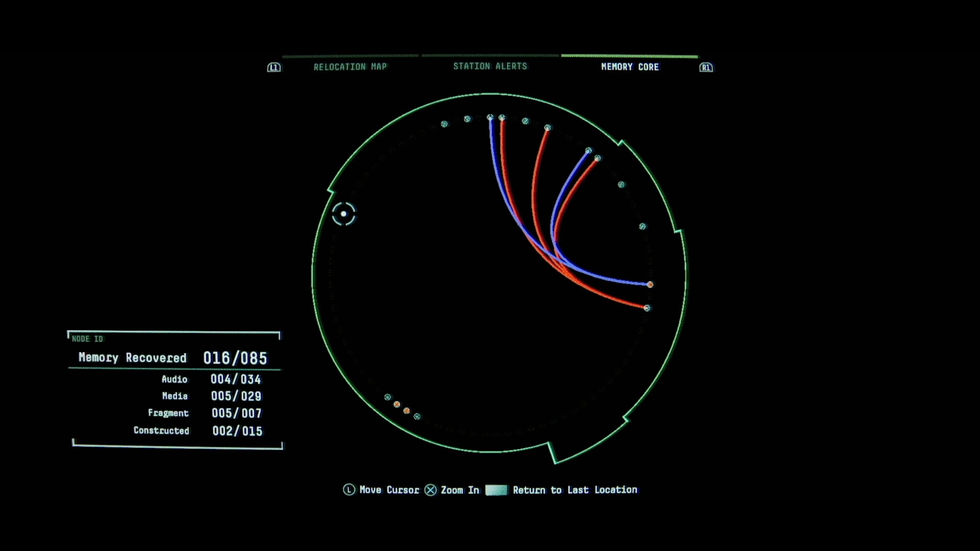Select leftmost node on the top arc
Viewport: 980px width, 551px height.
(x=444, y=124)
